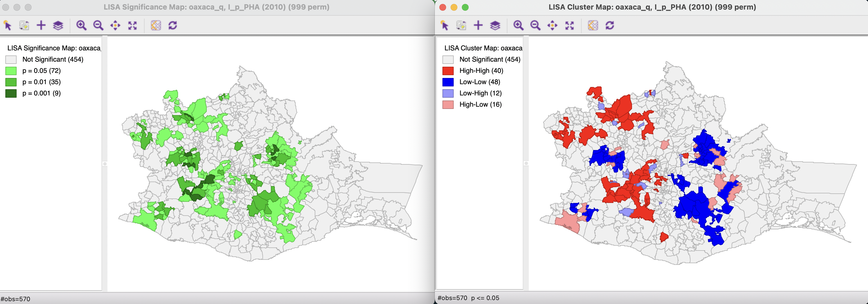Click full extent icon in Cluster Map toolbar
The width and height of the screenshot is (868, 304).
[x=570, y=25]
